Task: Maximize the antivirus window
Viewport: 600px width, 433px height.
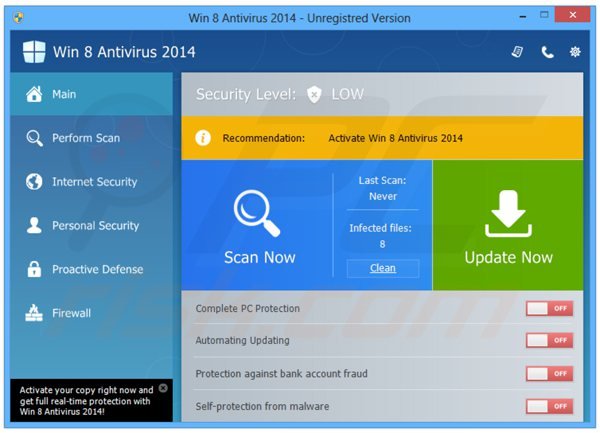Action: point(544,15)
